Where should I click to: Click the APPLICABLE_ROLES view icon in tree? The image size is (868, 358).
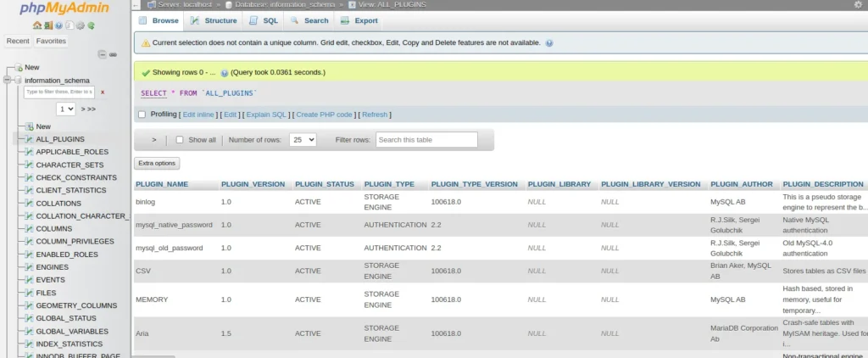(30, 152)
